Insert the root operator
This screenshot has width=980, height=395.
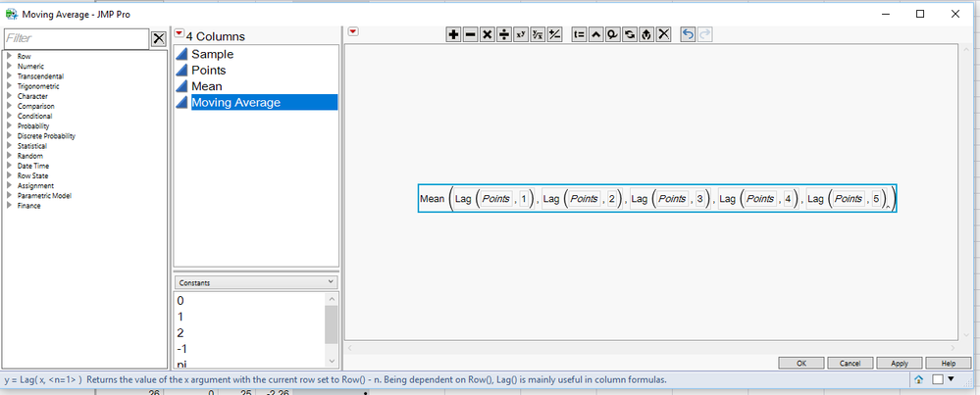coord(538,35)
